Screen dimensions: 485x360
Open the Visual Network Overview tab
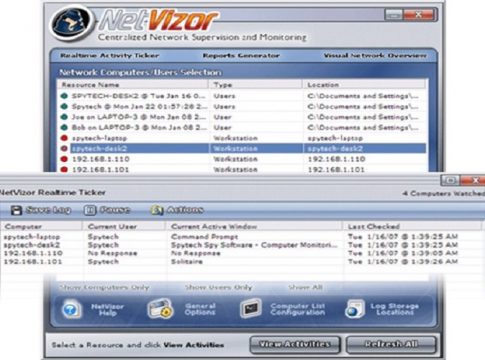(375, 56)
